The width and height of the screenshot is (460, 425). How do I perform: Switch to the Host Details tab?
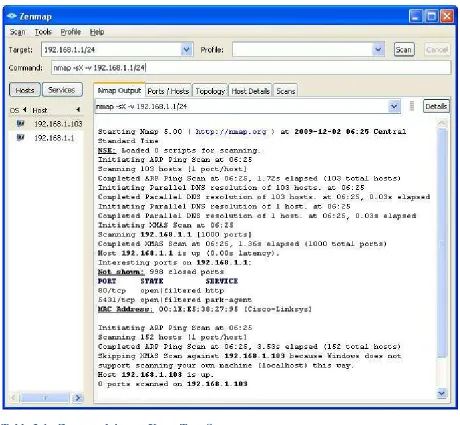click(250, 91)
